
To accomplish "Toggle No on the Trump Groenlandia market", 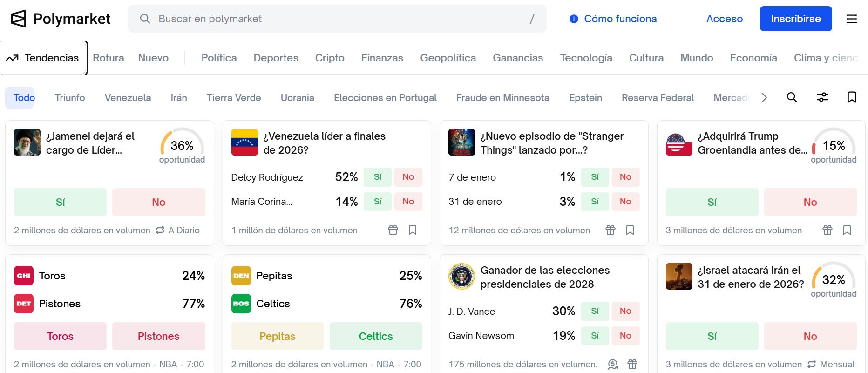I will coord(810,202).
